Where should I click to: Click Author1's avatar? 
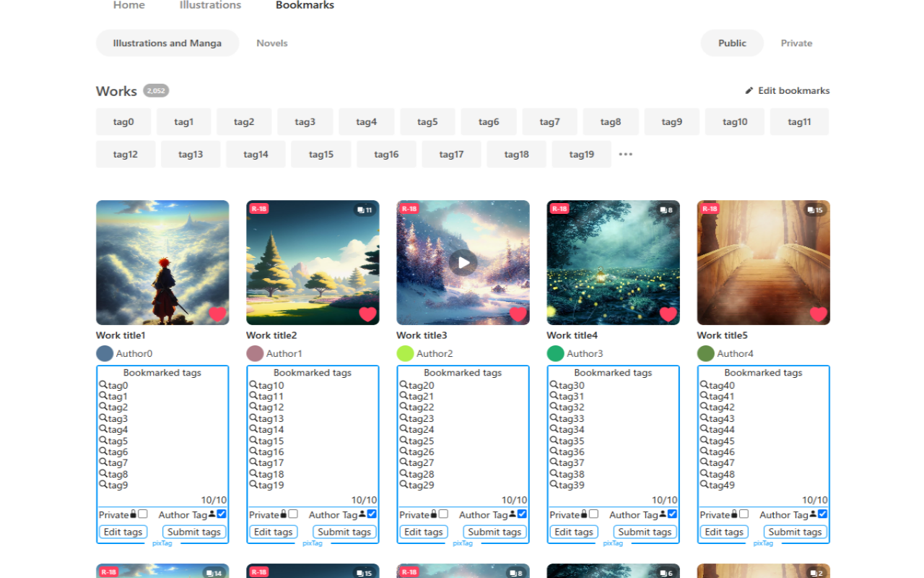click(x=255, y=353)
